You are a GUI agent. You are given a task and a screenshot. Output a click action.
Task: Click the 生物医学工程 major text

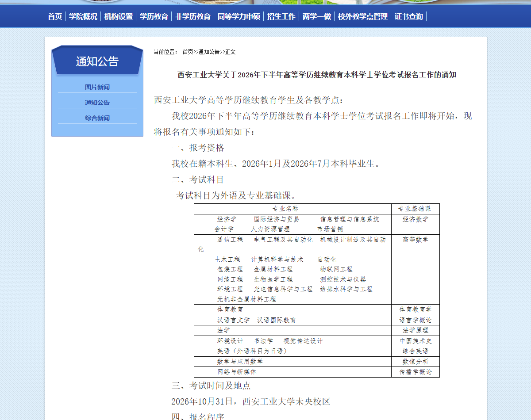click(x=273, y=279)
